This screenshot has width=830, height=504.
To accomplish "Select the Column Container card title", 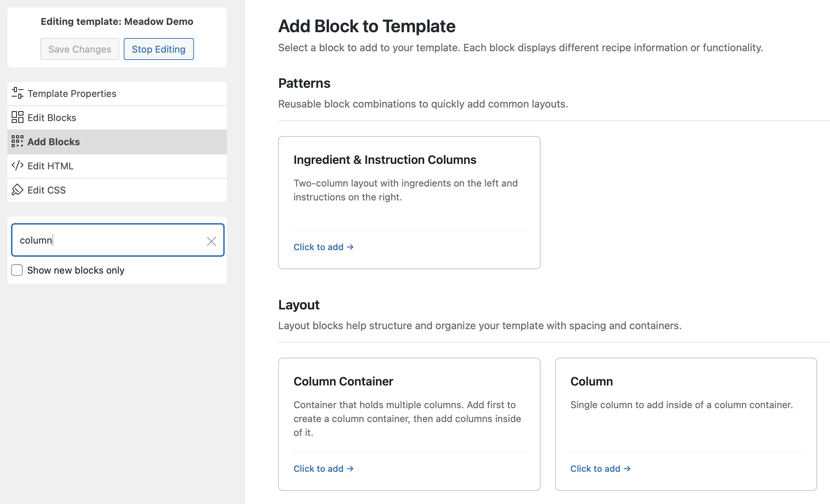I will point(343,381).
